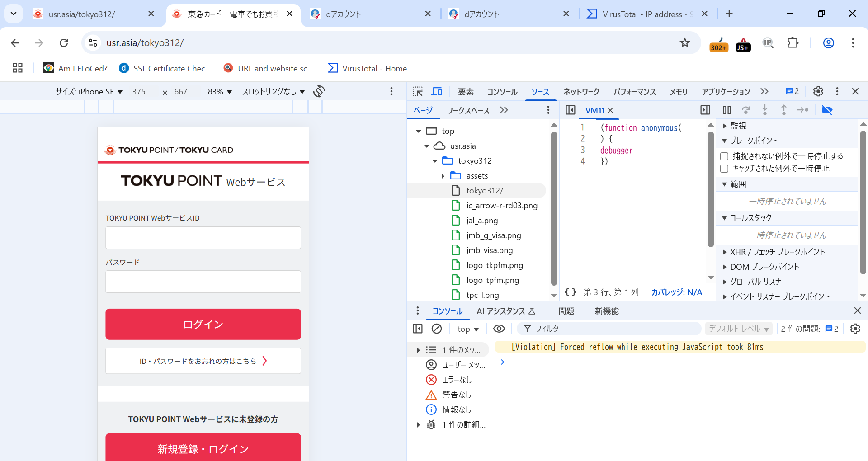Toggle the device toolbar icon
Viewport: 868px width, 461px height.
coord(437,92)
